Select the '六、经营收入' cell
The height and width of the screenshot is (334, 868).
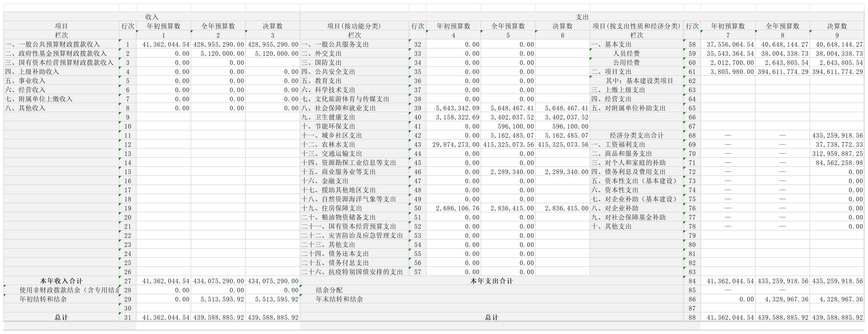61,90
